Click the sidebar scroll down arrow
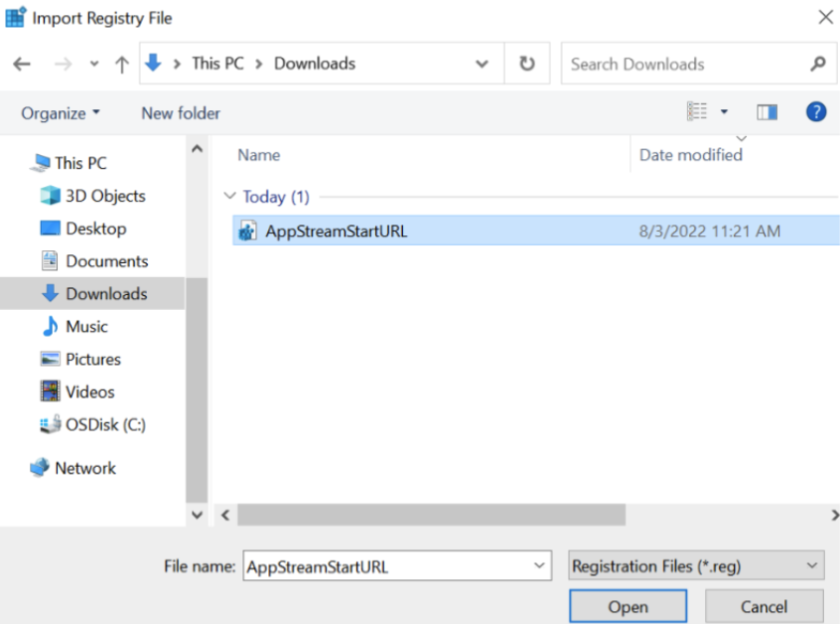Screen dimensions: 840x624 click(198, 515)
